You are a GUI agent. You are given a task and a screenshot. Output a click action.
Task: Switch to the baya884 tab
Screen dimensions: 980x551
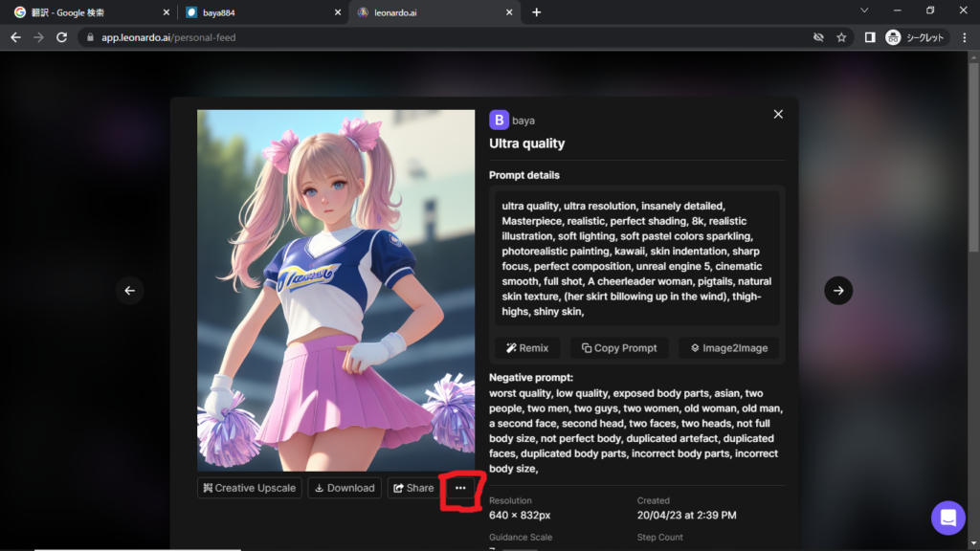coord(258,12)
